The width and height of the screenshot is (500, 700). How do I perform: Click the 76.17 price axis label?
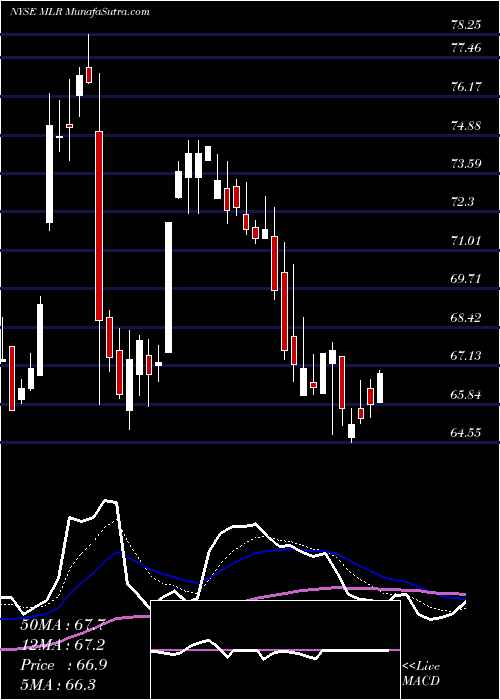pos(466,87)
